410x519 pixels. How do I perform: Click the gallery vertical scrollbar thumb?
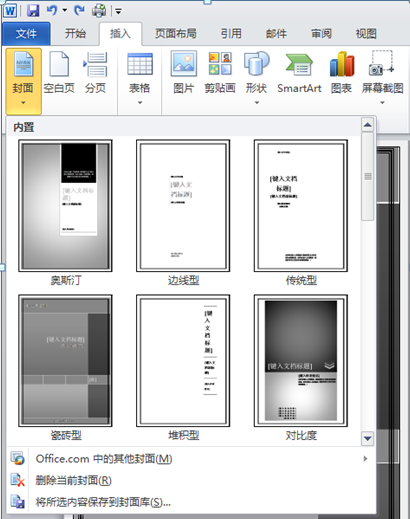point(367,176)
